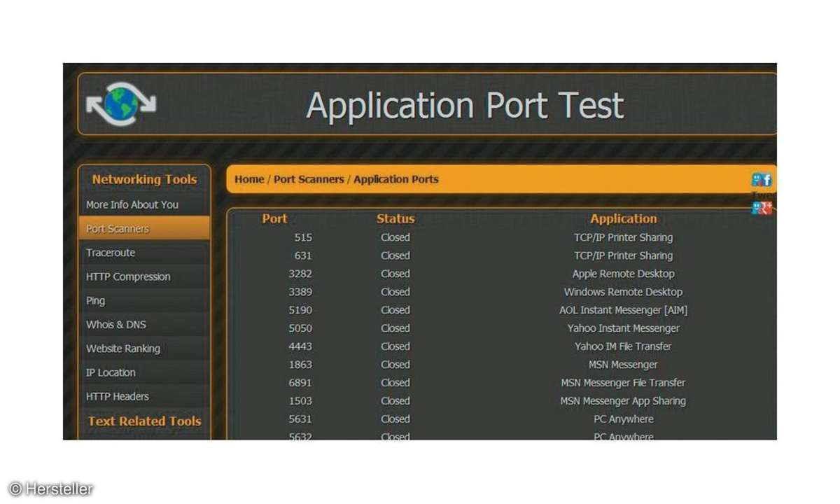Select port number 3389
The height and width of the screenshot is (504, 840).
pos(300,292)
